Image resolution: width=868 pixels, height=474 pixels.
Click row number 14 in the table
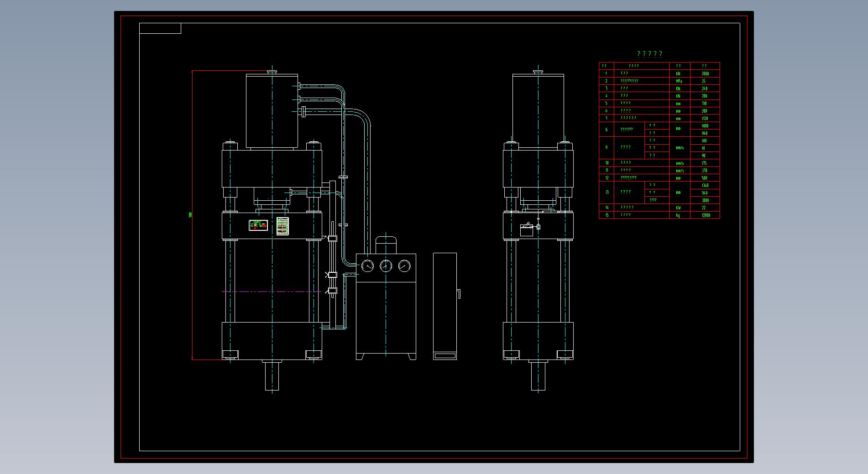tap(607, 208)
